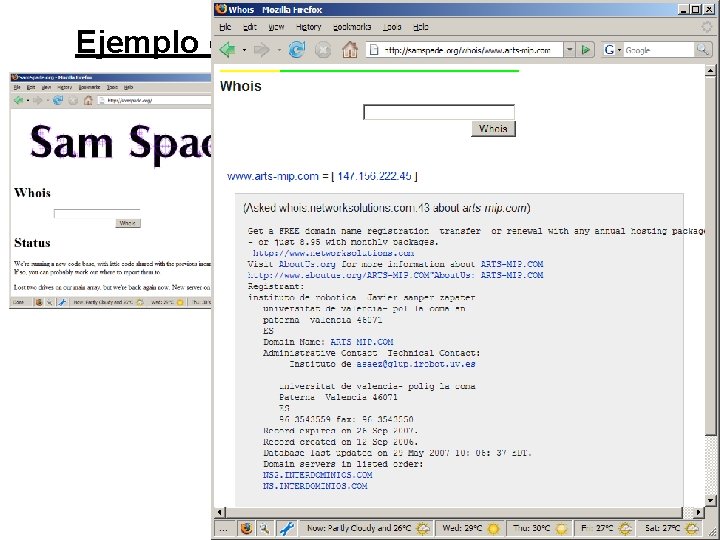Open the www.arts-mip.com link

point(273,176)
